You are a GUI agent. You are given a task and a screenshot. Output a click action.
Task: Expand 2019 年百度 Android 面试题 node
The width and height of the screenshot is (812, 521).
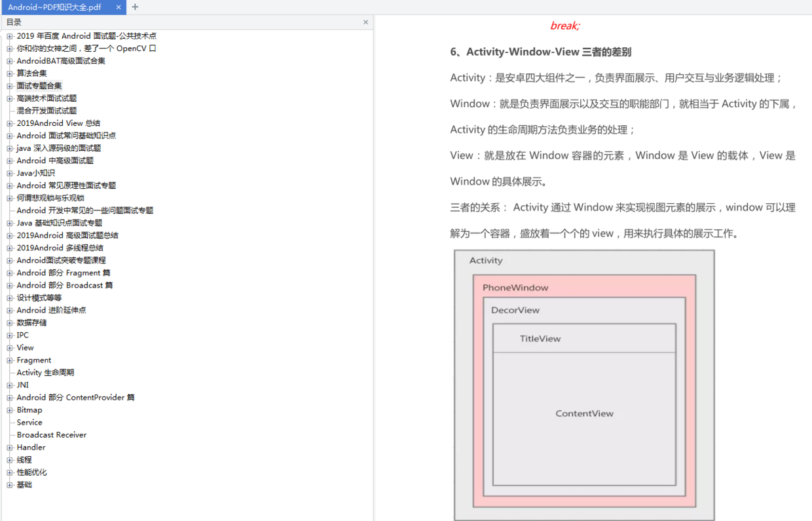(10, 36)
